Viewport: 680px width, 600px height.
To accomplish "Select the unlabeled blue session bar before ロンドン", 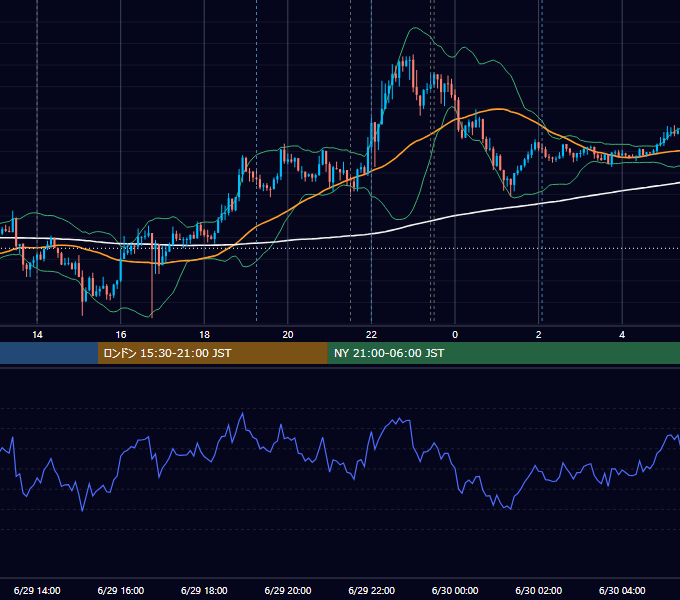I will pyautogui.click(x=49, y=353).
